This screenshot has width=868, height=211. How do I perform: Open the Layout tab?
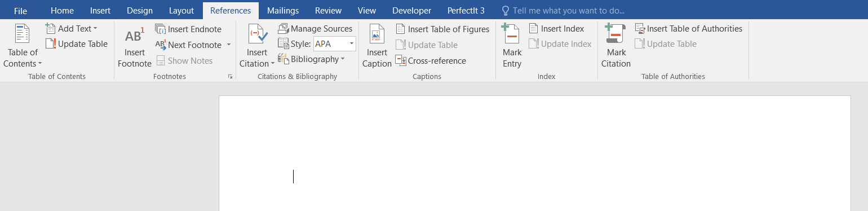coord(181,11)
